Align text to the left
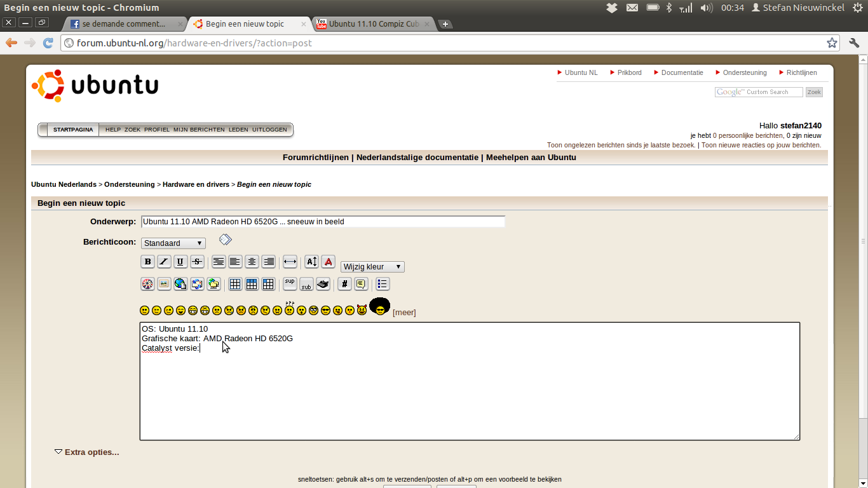This screenshot has width=868, height=488. coord(235,261)
